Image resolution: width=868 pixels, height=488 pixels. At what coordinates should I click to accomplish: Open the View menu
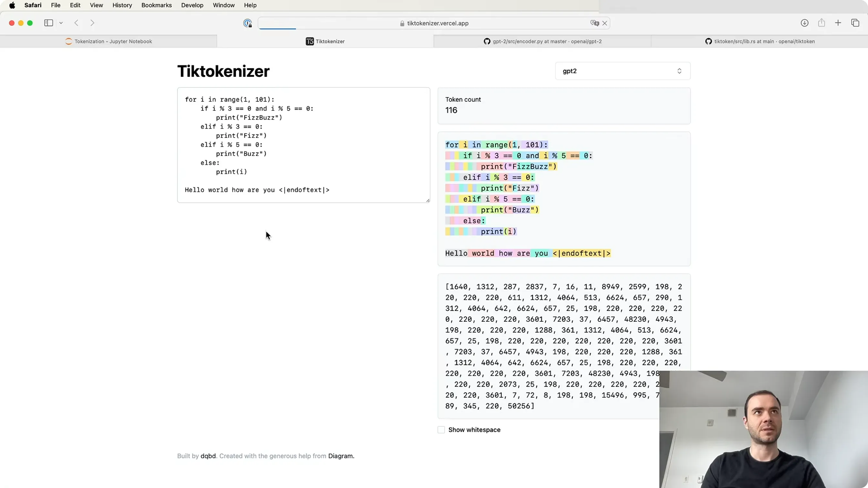pyautogui.click(x=96, y=5)
